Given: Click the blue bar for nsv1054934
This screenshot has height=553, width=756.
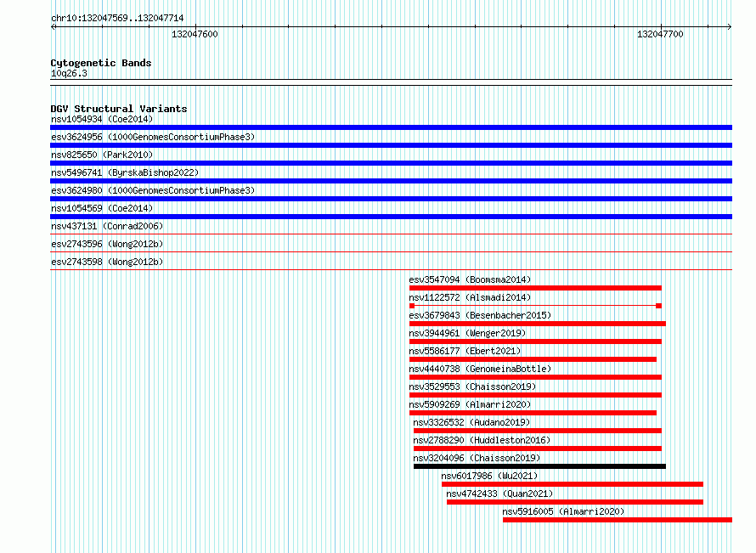Looking at the screenshot, I should pos(391,127).
